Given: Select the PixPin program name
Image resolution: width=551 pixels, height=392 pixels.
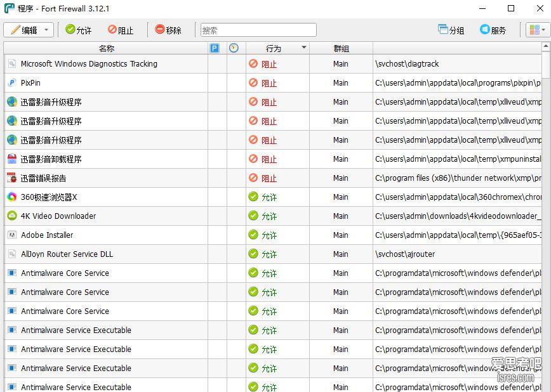Looking at the screenshot, I should (30, 83).
